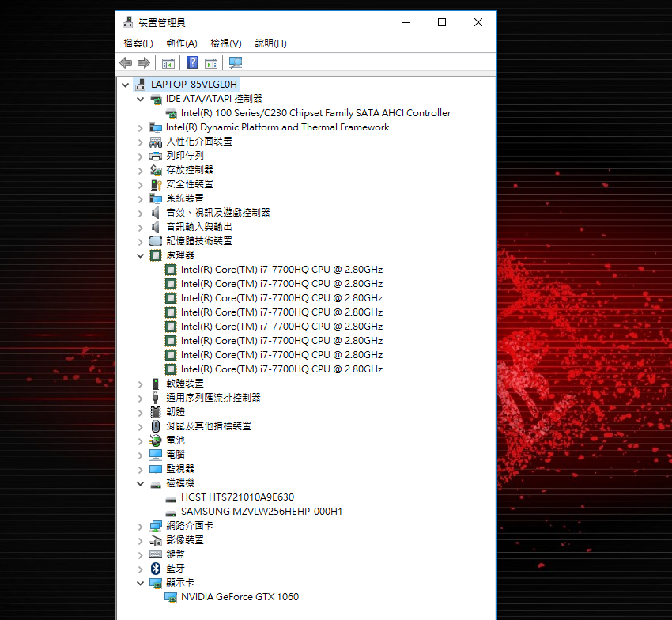
Task: Expand Intel(R) Dynamic Platform and Thermal Framework
Action: tap(140, 128)
